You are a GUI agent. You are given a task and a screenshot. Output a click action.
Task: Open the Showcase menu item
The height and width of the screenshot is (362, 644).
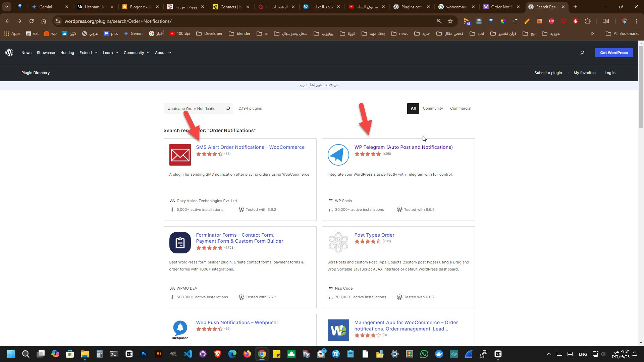click(x=46, y=53)
